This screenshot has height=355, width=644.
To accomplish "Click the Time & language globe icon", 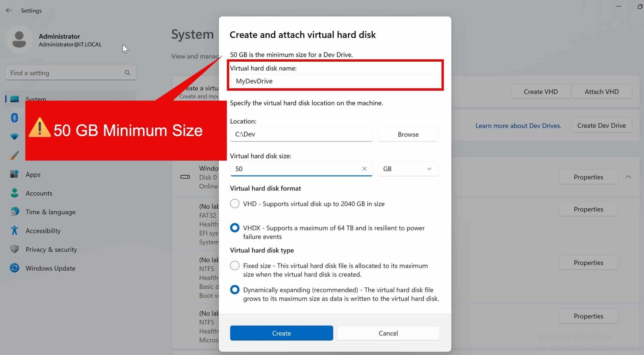I will click(14, 212).
